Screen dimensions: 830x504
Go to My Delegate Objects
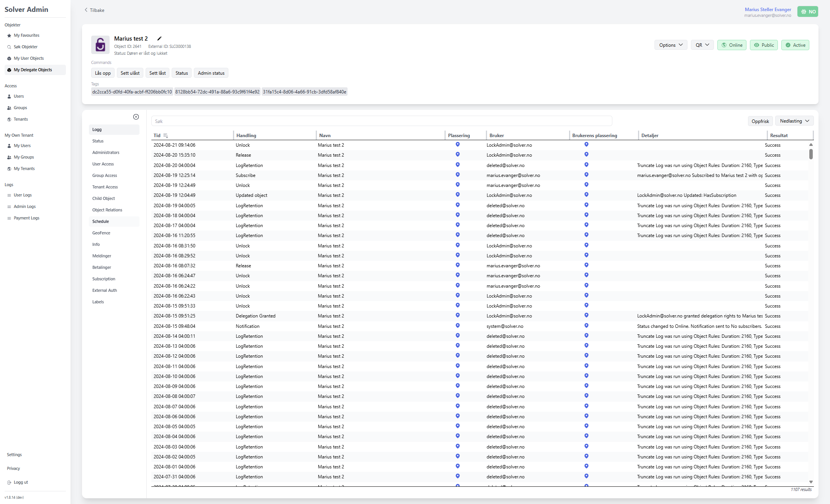point(35,70)
